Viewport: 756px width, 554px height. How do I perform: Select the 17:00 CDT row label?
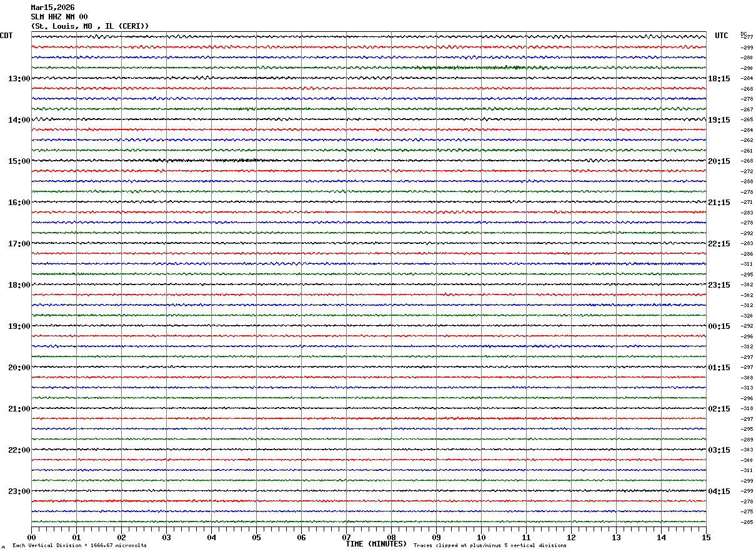click(19, 244)
